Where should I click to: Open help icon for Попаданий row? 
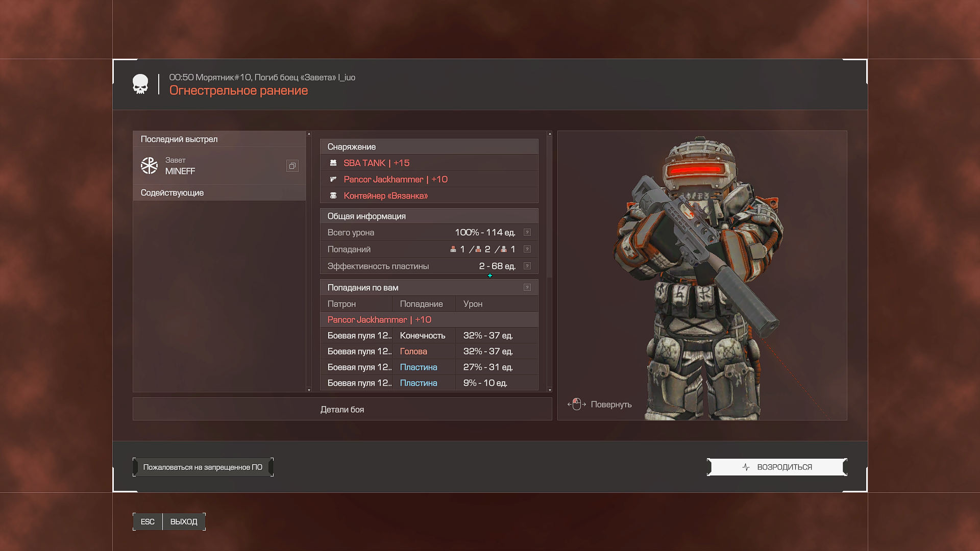point(527,249)
